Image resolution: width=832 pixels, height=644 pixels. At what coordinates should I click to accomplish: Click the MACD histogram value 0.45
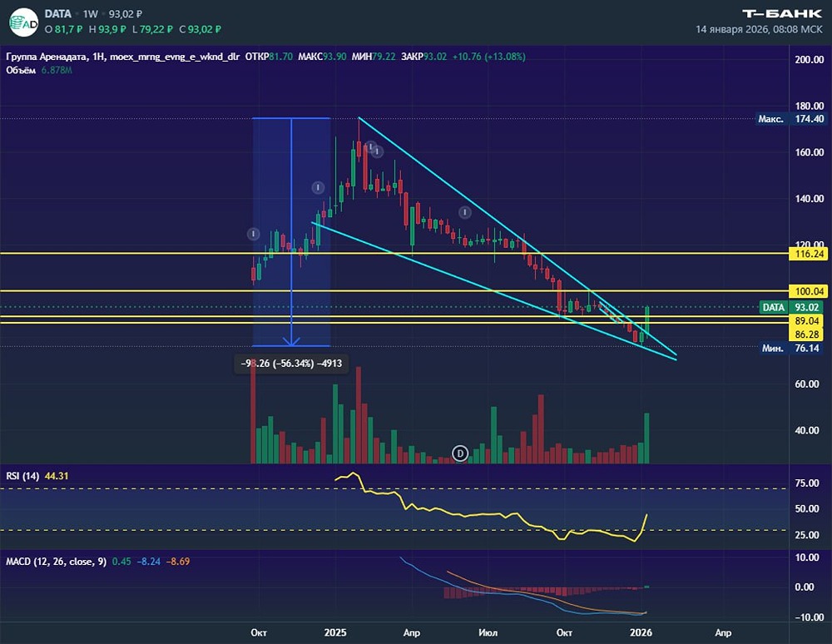point(121,562)
